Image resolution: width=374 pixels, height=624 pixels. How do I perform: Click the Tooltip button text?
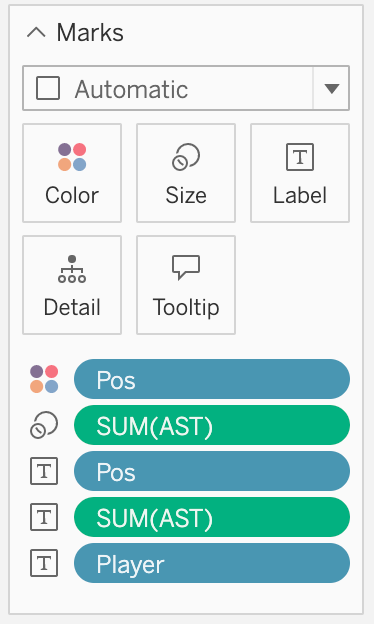[186, 308]
